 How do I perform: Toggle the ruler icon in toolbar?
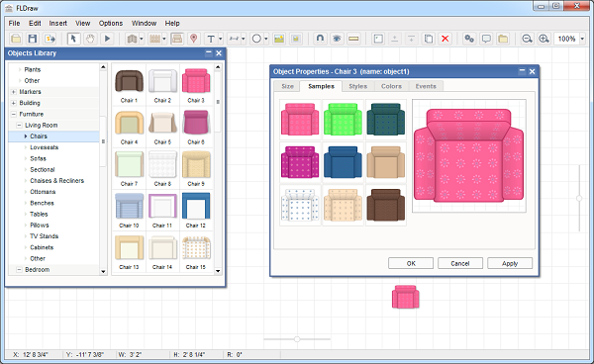click(x=353, y=39)
